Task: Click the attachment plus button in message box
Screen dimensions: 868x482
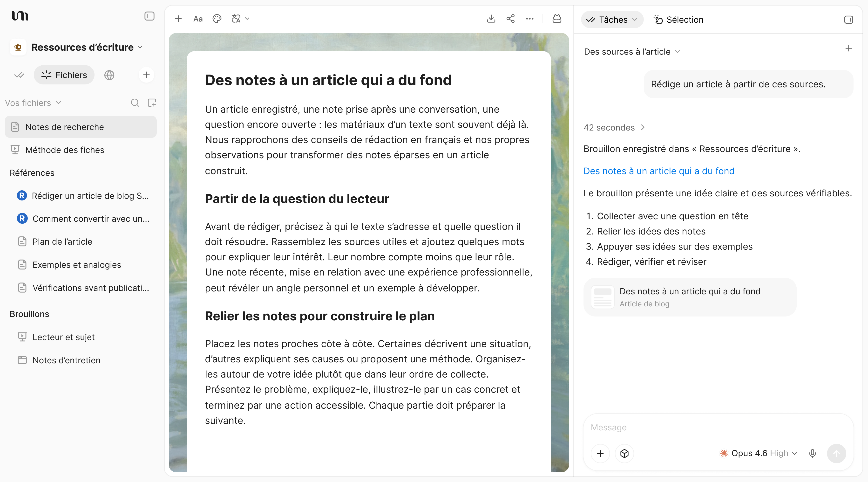Action: click(x=600, y=453)
